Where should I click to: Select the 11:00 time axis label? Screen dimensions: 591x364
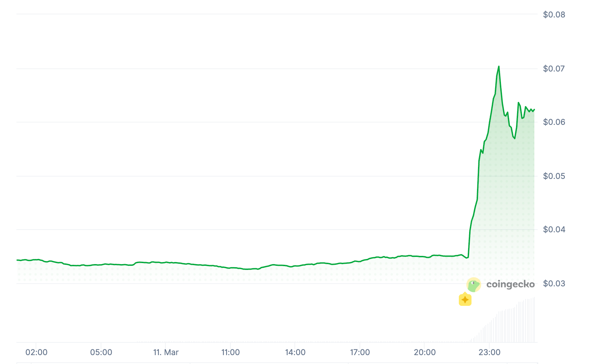tap(230, 352)
